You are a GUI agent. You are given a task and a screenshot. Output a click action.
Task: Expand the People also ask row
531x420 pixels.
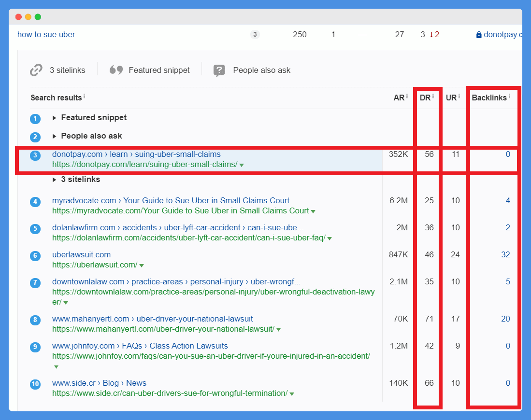[x=54, y=136]
